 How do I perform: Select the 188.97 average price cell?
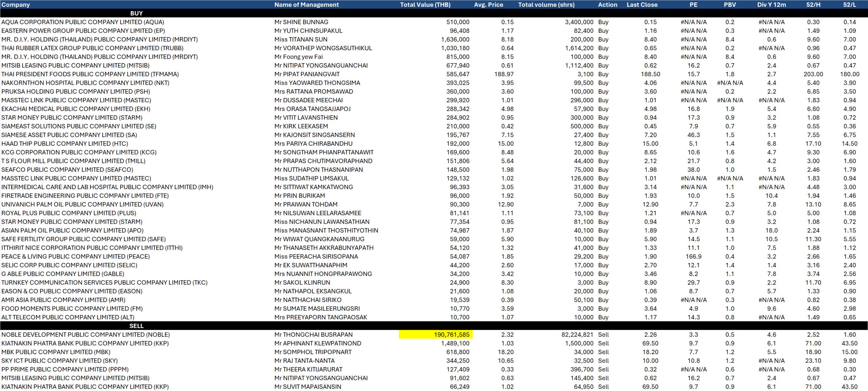click(504, 74)
